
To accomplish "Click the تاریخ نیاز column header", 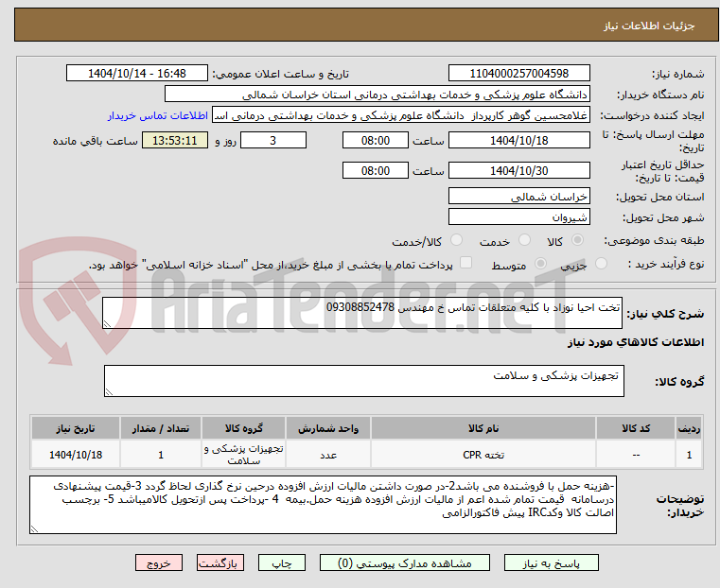I will [x=76, y=428].
